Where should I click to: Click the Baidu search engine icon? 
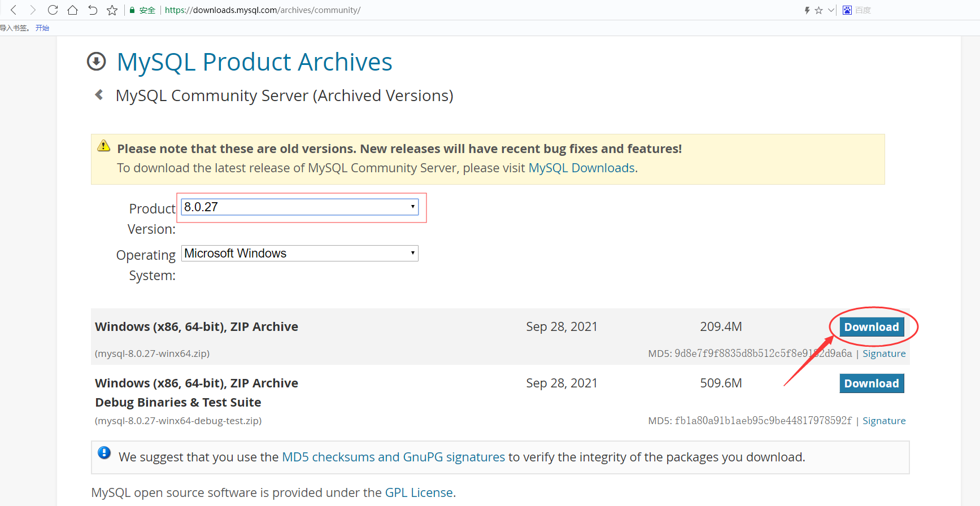click(847, 10)
